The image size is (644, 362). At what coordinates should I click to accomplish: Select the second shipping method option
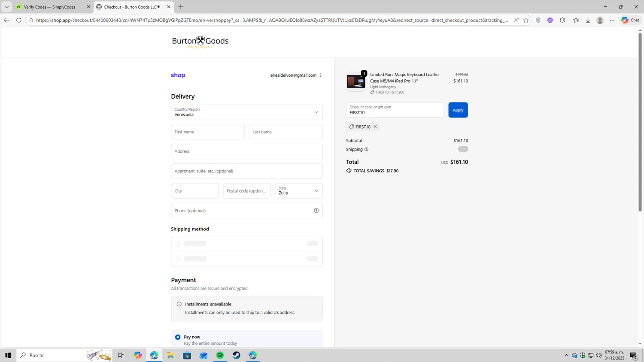178,259
